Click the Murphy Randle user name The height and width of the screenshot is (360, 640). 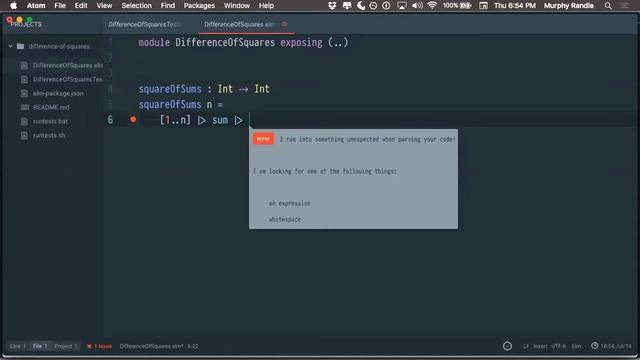[x=569, y=6]
